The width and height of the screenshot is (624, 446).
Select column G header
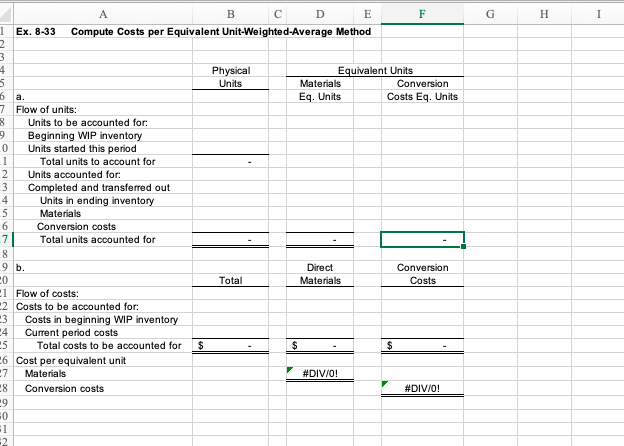[490, 14]
